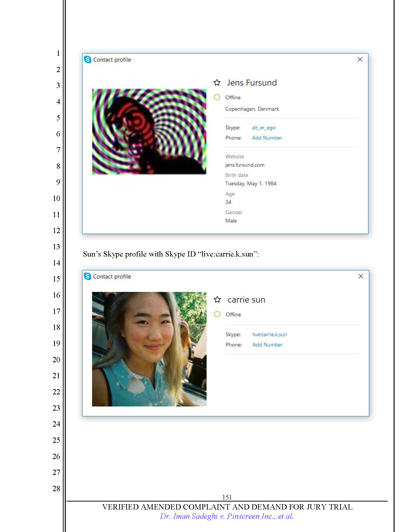This screenshot has width=411, height=532.
Task: Click the Jens Fursund contact name
Action: 251,83
